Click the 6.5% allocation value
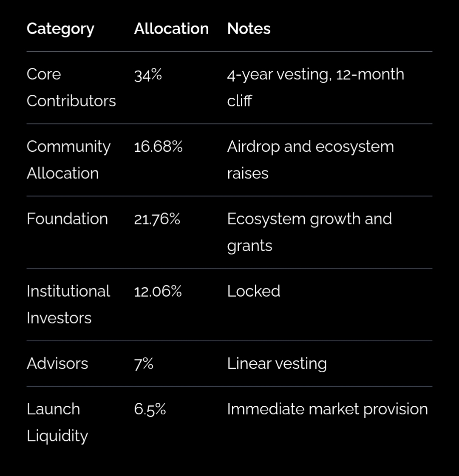459x476 pixels. pyautogui.click(x=150, y=409)
